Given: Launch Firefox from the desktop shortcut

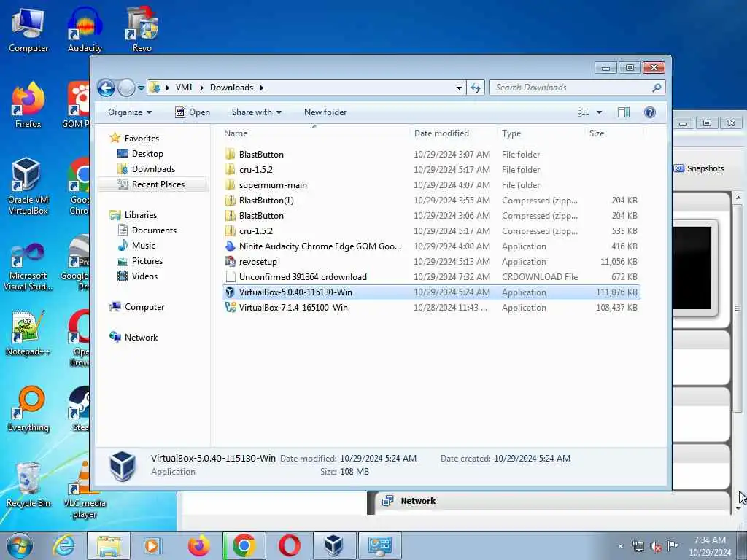Looking at the screenshot, I should click(28, 105).
